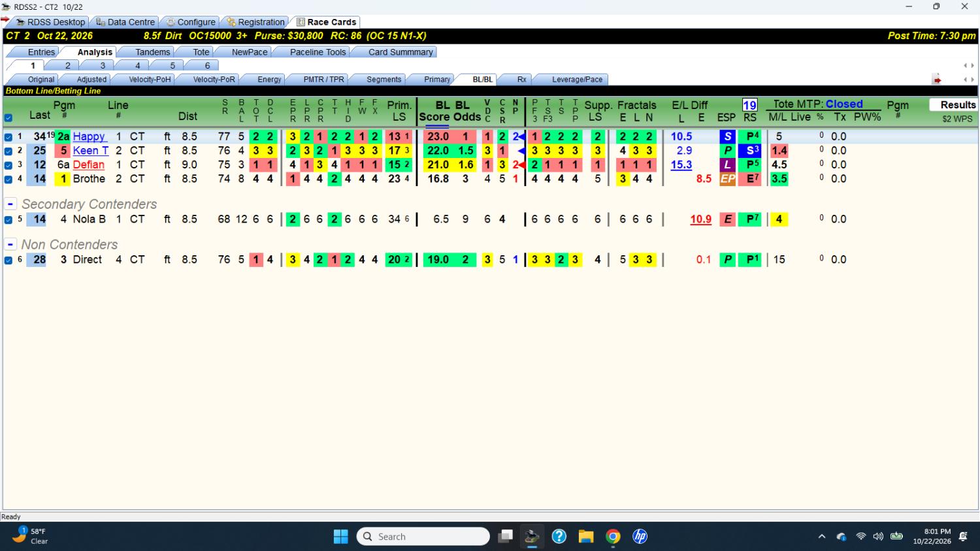Screen dimensions: 980x551
Task: Click the red arrow icon beside the view tabs
Action: coord(937,80)
